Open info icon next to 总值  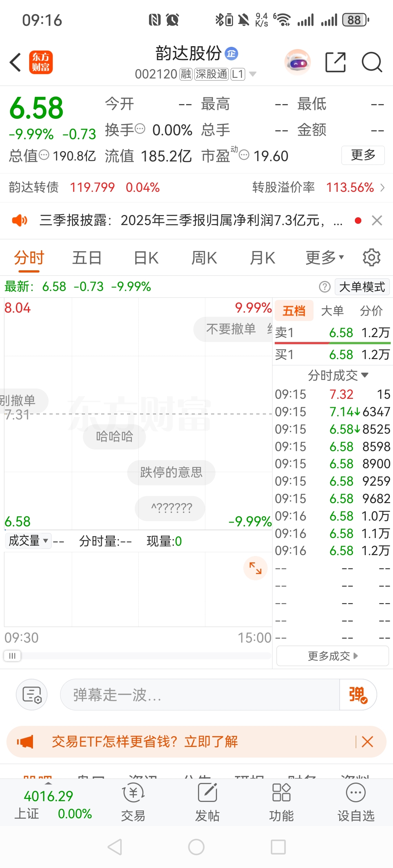tap(44, 155)
